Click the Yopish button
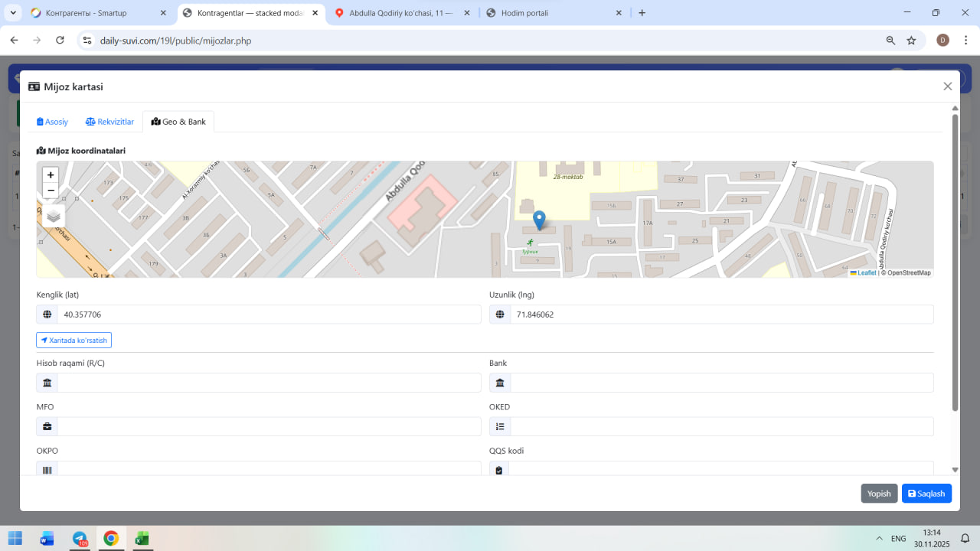The width and height of the screenshot is (980, 551). click(878, 494)
